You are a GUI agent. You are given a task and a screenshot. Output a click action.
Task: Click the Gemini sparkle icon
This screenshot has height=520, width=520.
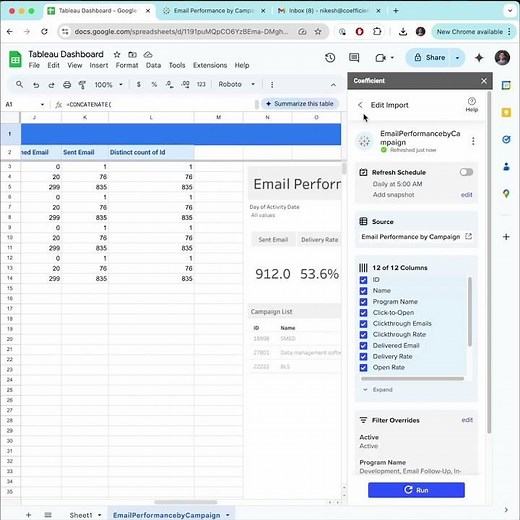[479, 58]
